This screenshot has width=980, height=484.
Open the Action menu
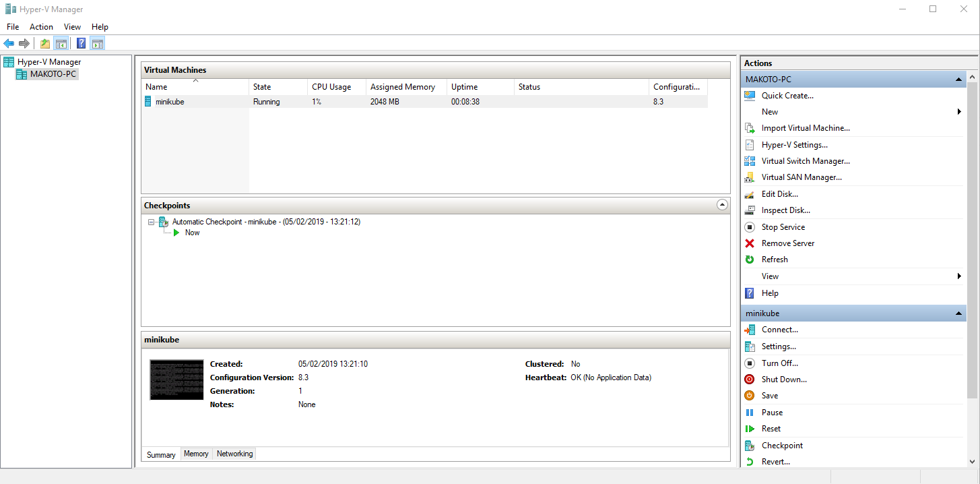point(41,27)
